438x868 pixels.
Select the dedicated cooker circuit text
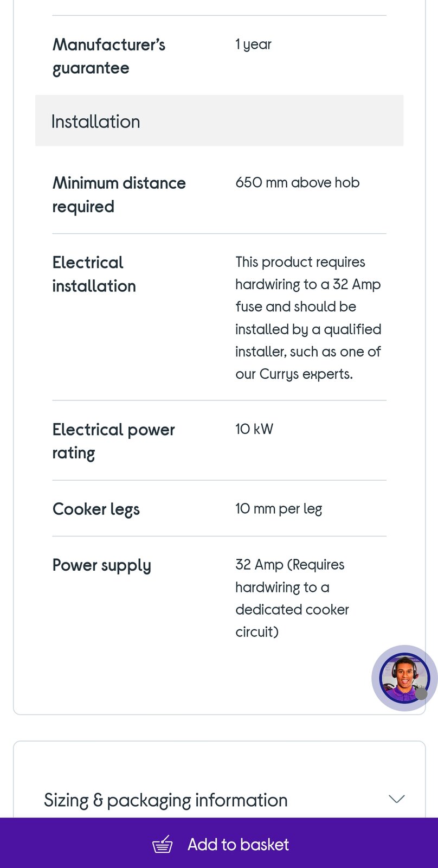[x=292, y=610]
